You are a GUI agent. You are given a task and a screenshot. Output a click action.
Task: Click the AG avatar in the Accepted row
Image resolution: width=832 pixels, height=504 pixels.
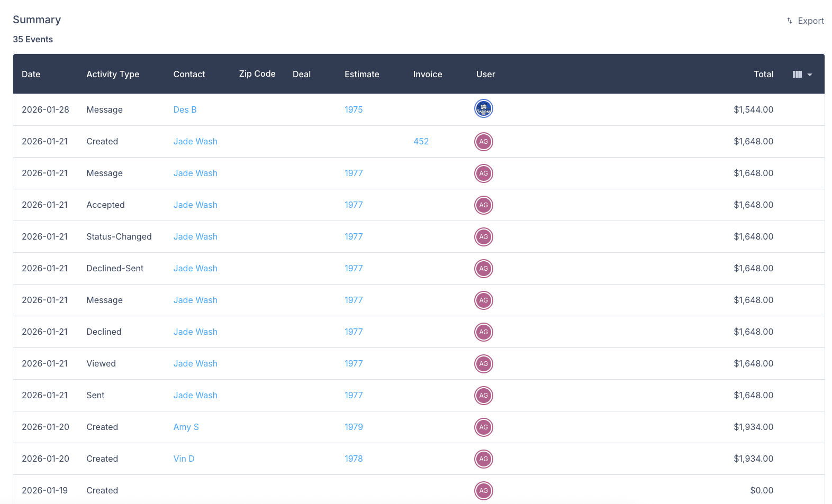[x=484, y=205]
